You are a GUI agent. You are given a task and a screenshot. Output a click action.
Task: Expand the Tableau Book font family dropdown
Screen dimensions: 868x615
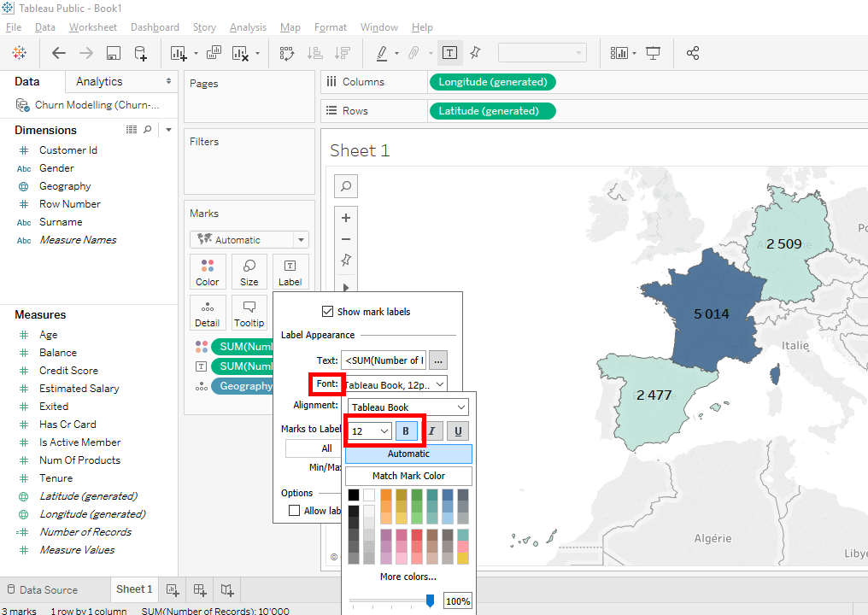click(x=408, y=407)
